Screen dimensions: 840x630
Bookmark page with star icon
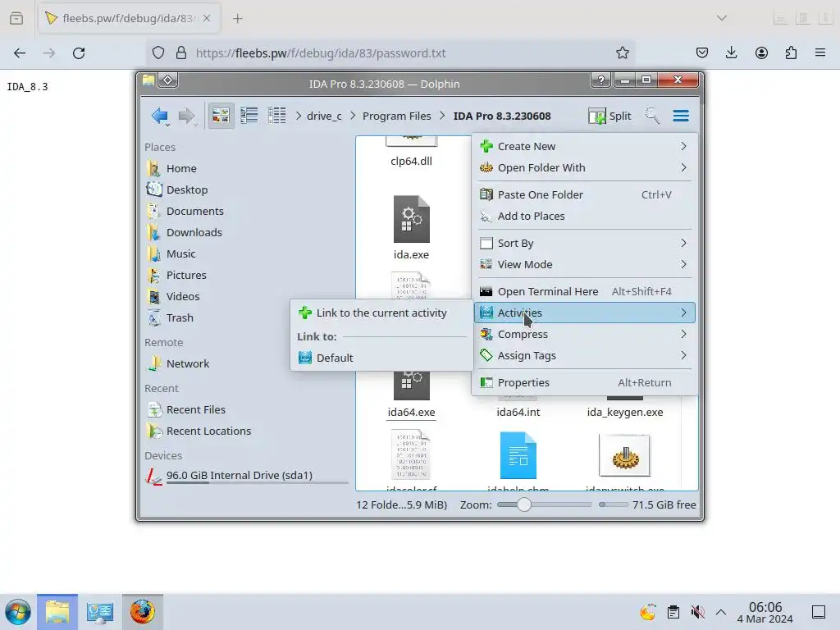(x=622, y=53)
